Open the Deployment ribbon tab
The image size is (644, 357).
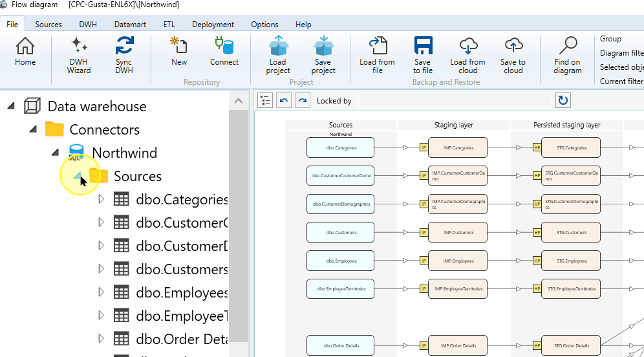pyautogui.click(x=213, y=24)
